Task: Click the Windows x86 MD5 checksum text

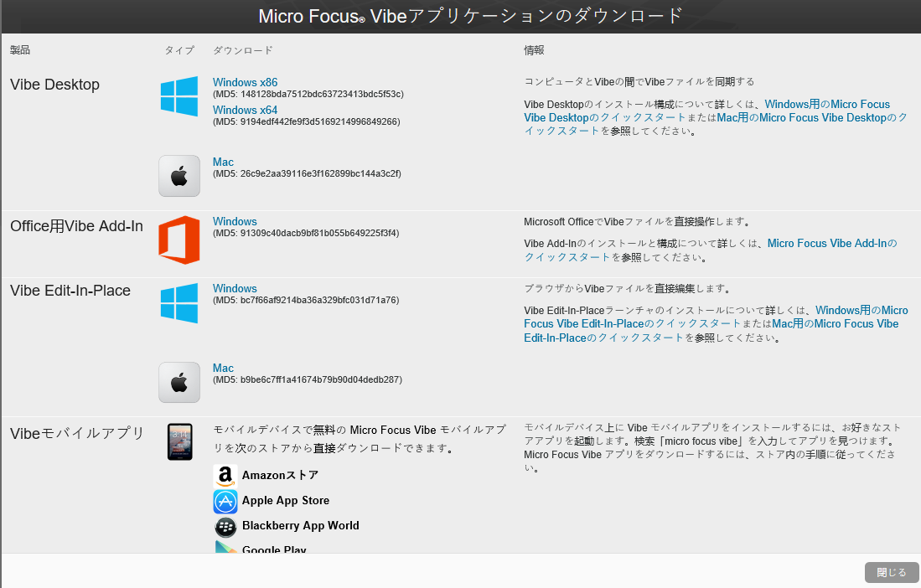Action: click(x=308, y=94)
